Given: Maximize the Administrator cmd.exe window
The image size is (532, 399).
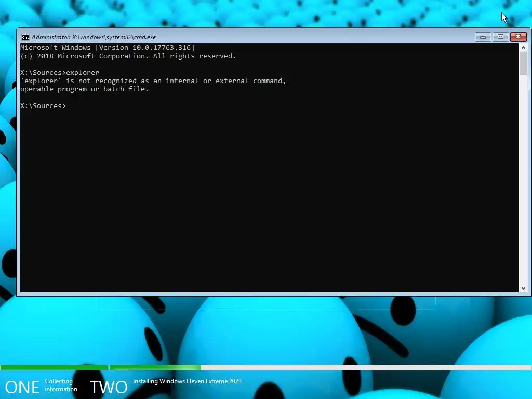Looking at the screenshot, I should pyautogui.click(x=500, y=37).
